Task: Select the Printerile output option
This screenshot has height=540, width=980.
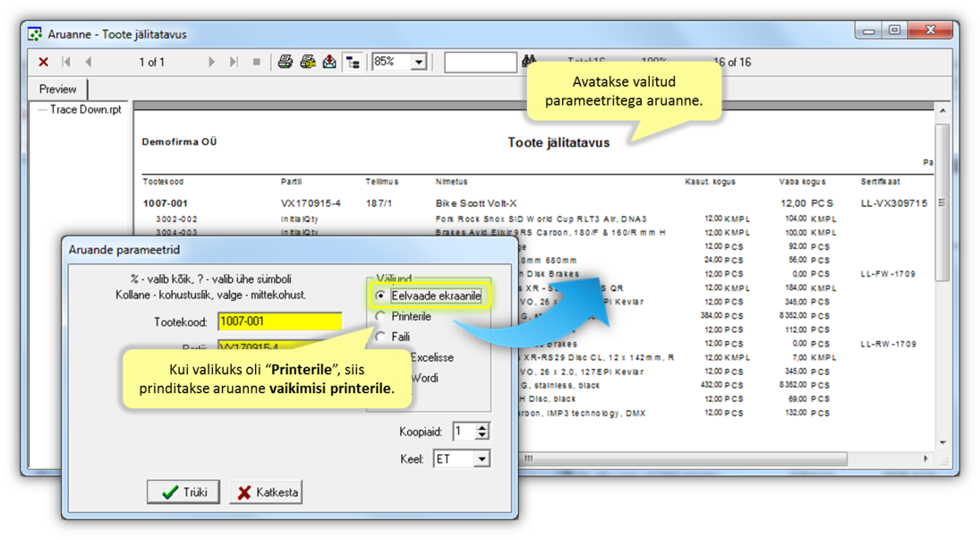Action: pos(404,316)
